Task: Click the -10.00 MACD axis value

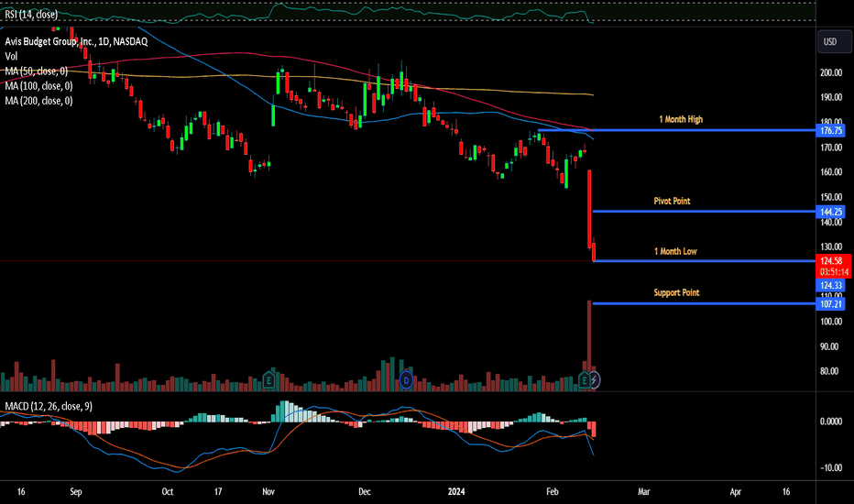Action: (831, 467)
